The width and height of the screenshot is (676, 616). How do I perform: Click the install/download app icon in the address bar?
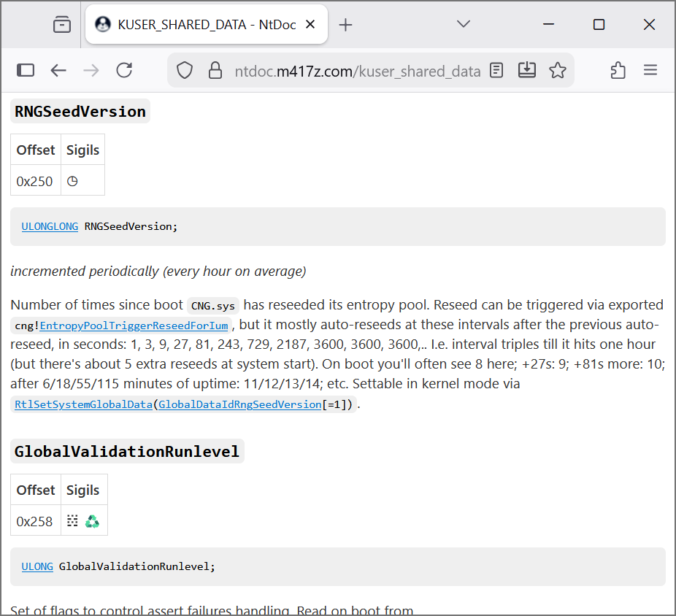(x=527, y=70)
